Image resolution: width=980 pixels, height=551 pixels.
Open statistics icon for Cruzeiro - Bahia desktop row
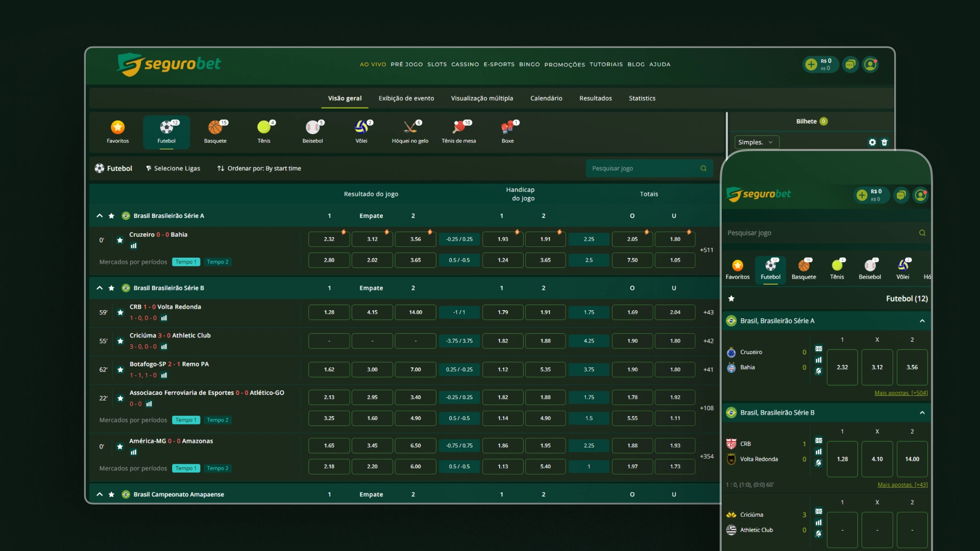(x=134, y=246)
